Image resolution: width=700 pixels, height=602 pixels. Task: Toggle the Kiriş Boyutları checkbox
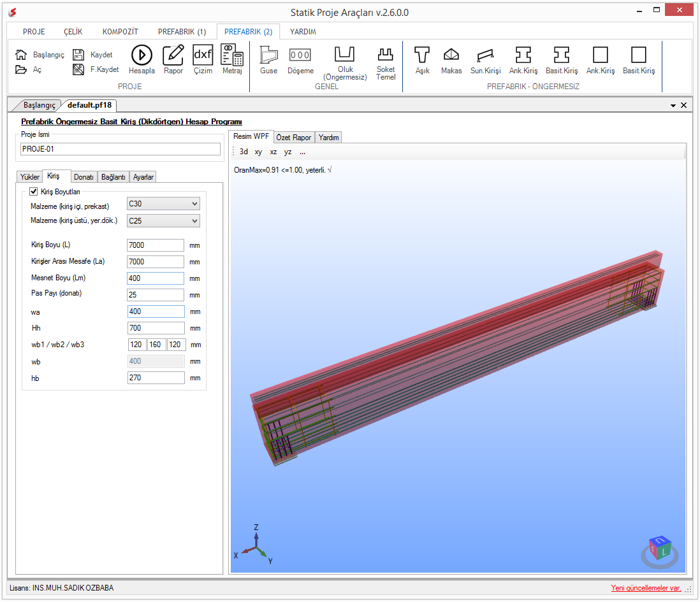[x=34, y=191]
